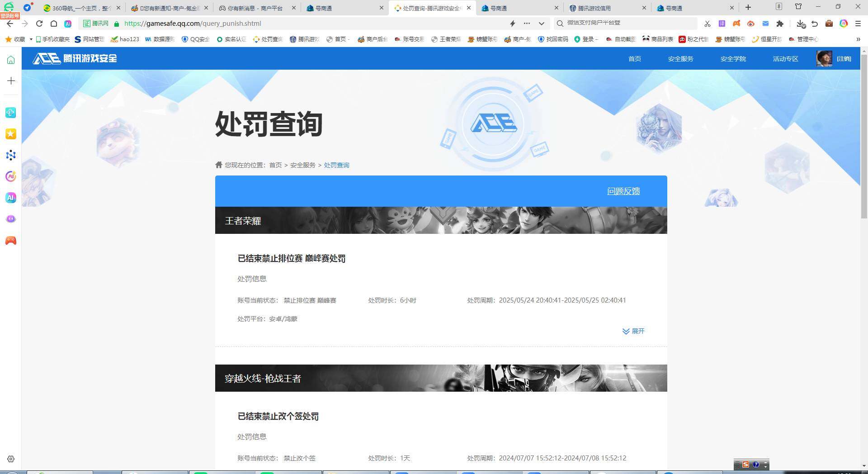Click the » overflow chevron on the bookmarks bar
This screenshot has width=868, height=474.
859,39
